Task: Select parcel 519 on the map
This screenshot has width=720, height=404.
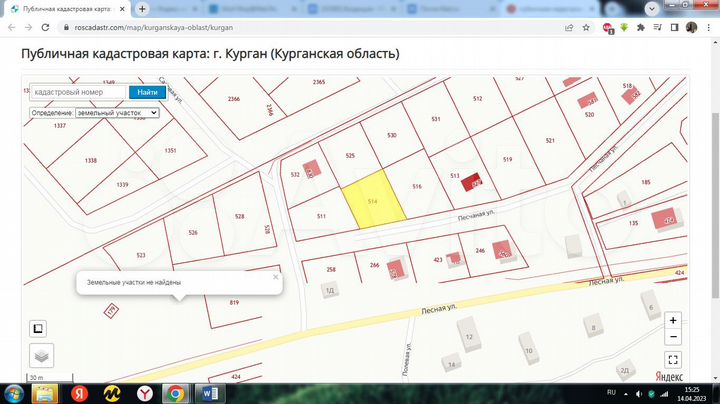Action: [507, 160]
